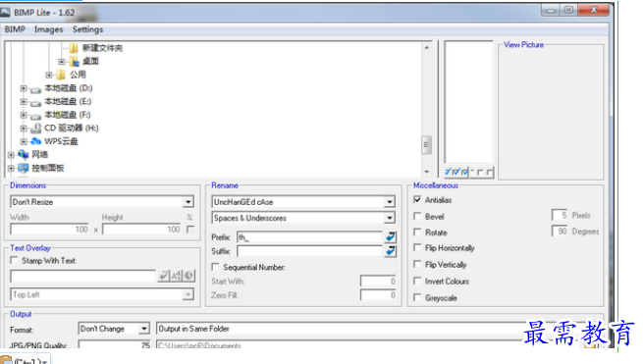Open the BIMP menu
Viewport: 643px width, 364px height.
coord(15,29)
